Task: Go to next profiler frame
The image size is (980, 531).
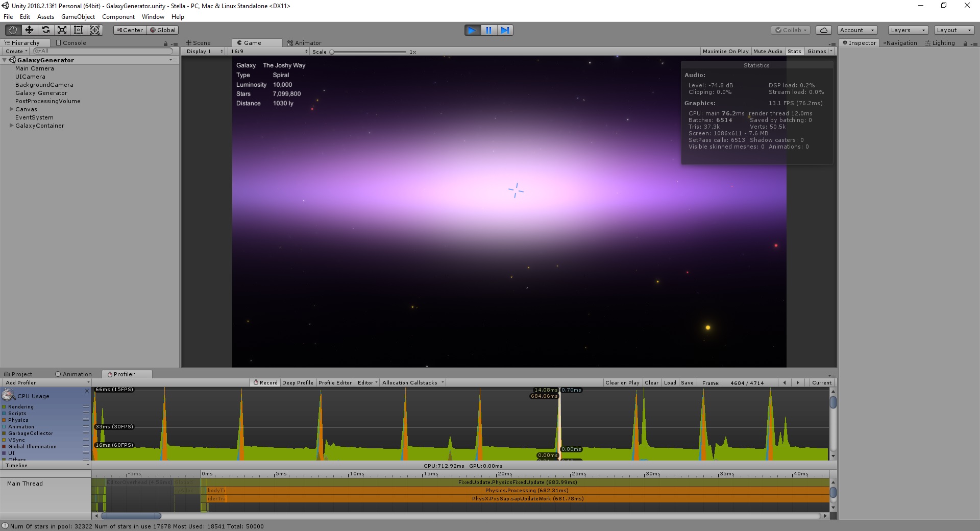Action: pyautogui.click(x=798, y=382)
